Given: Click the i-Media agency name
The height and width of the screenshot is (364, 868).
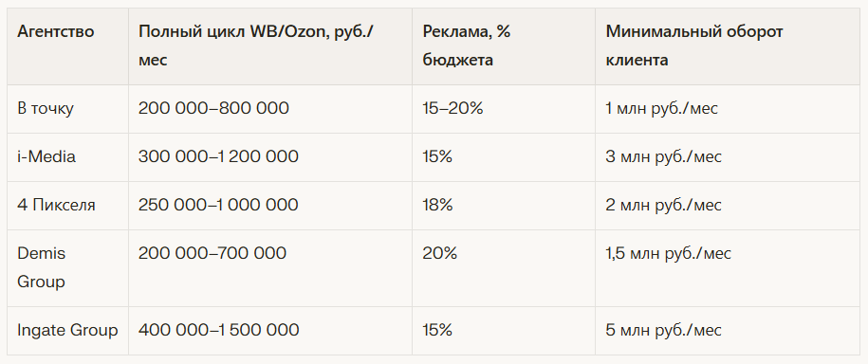Looking at the screenshot, I should click(46, 156).
